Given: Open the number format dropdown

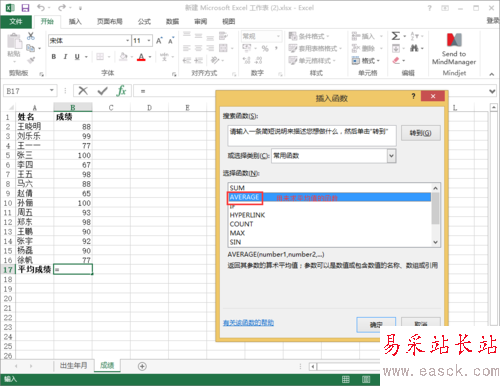Looking at the screenshot, I should [278, 36].
